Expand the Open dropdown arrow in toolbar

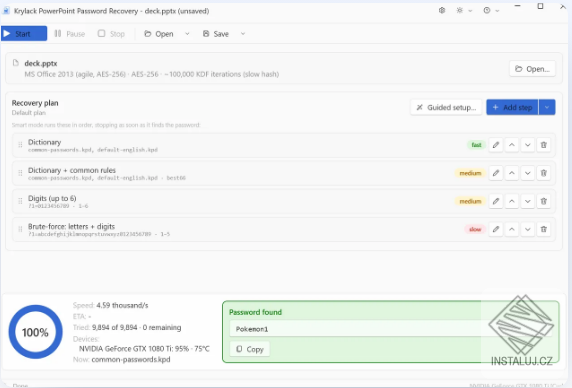click(x=187, y=34)
